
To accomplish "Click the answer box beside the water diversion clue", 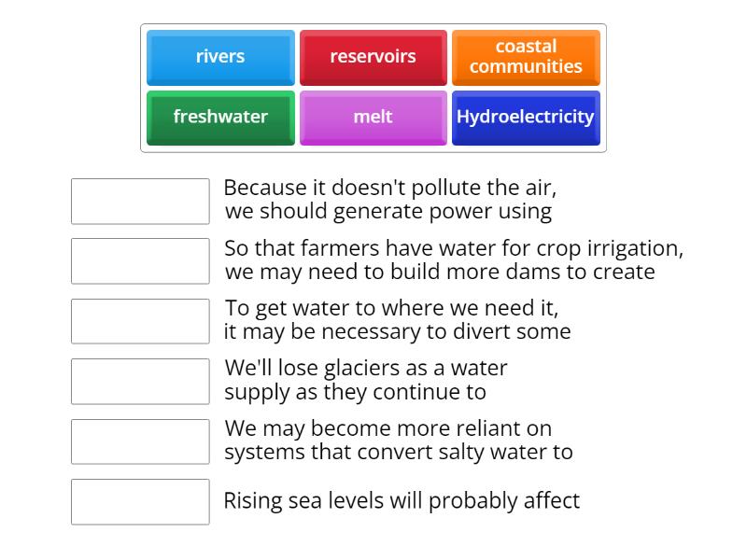I will tap(139, 320).
